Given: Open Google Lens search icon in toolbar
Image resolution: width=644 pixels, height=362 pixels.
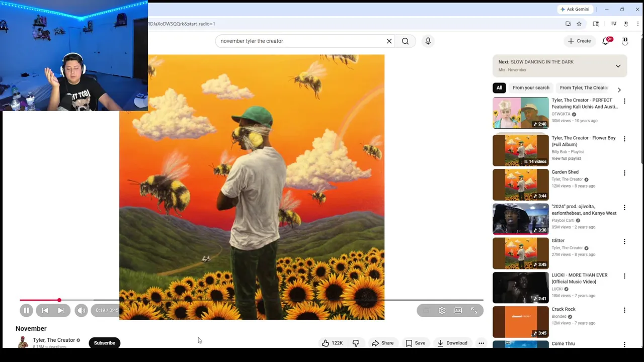Looking at the screenshot, I should 596,24.
